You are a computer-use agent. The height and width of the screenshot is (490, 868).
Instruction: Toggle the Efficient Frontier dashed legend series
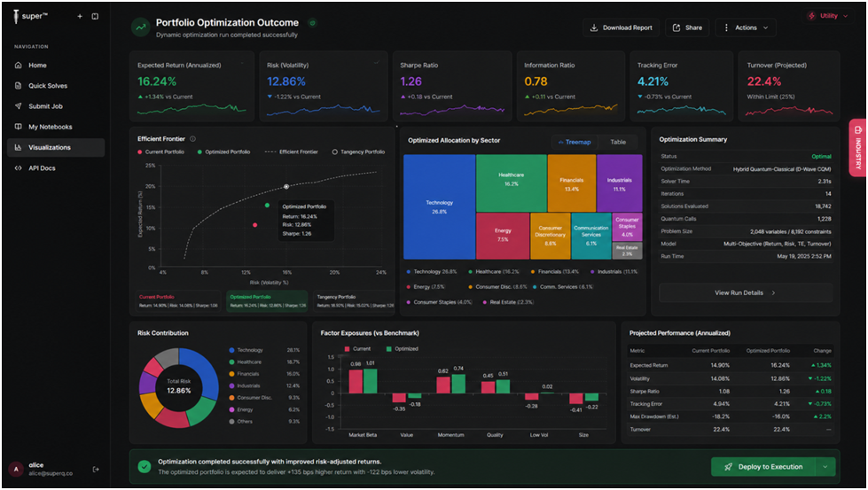point(291,152)
